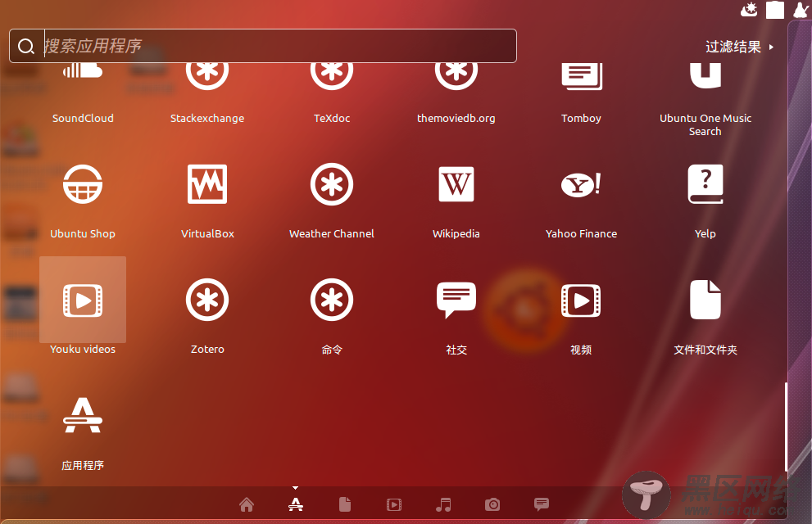Open the 视频 film icon
The image size is (812, 524).
pos(581,300)
